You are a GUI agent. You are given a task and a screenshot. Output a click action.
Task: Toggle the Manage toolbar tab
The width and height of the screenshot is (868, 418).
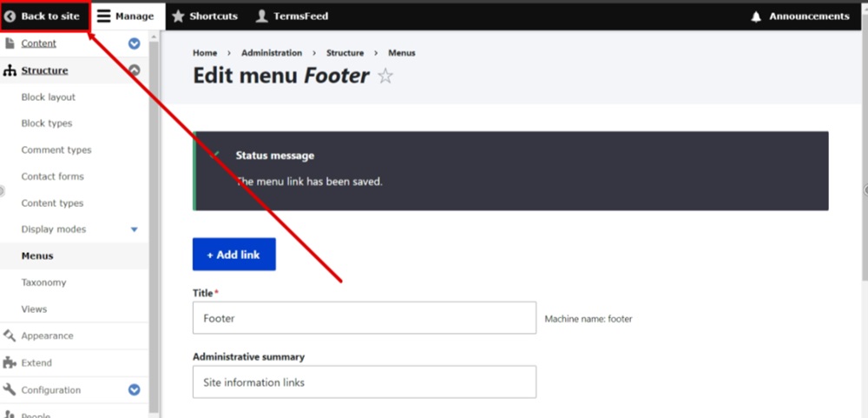click(128, 16)
